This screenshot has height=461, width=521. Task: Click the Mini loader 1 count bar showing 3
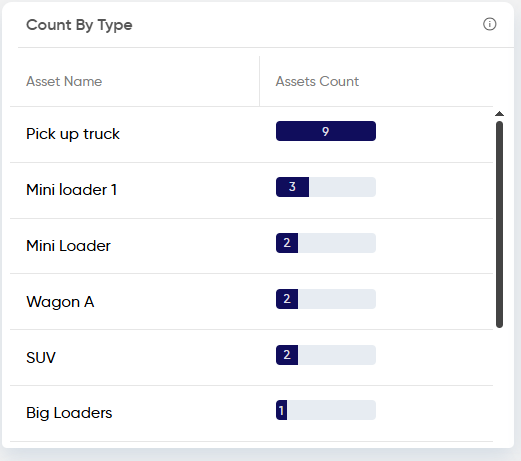[326, 187]
